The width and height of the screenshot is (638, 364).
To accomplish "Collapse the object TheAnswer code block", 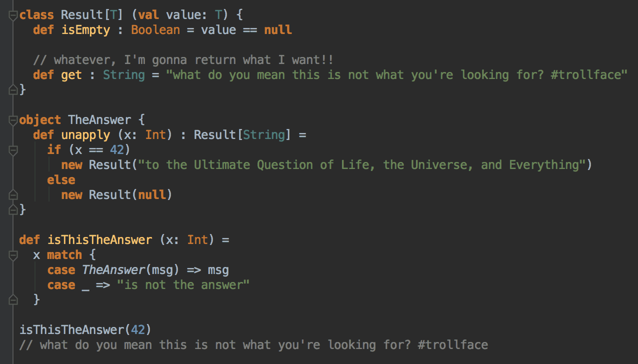I will 13,120.
